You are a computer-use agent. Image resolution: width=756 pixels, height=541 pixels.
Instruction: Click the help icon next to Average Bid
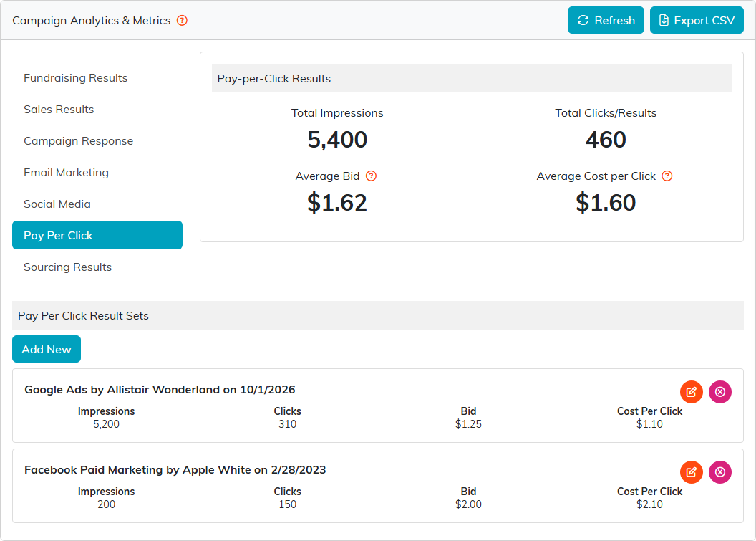371,176
